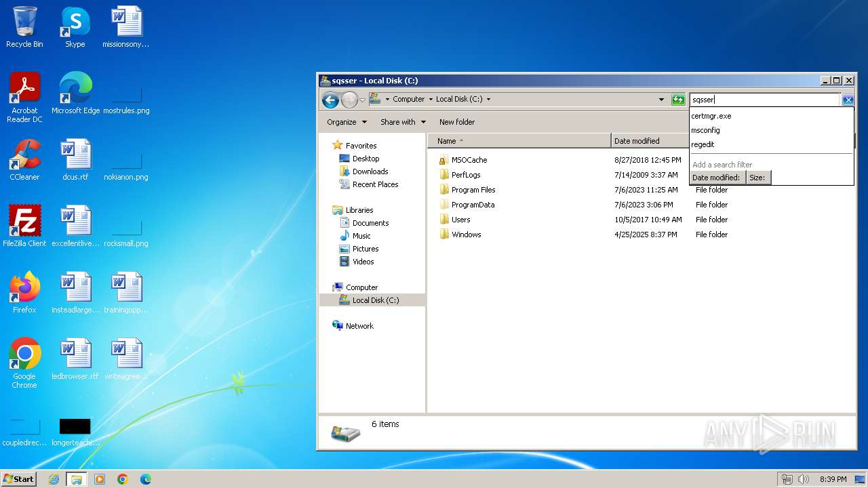Image resolution: width=868 pixels, height=488 pixels.
Task: Select the FileZilla Client shortcut
Action: (x=24, y=226)
